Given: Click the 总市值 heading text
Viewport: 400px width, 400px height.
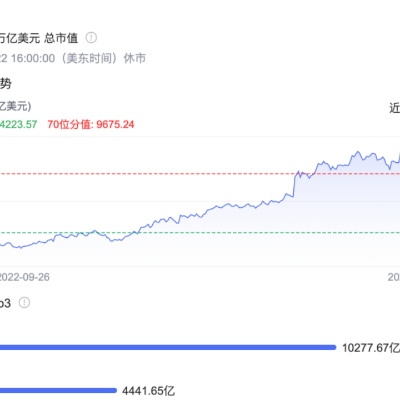Looking at the screenshot, I should 61,38.
